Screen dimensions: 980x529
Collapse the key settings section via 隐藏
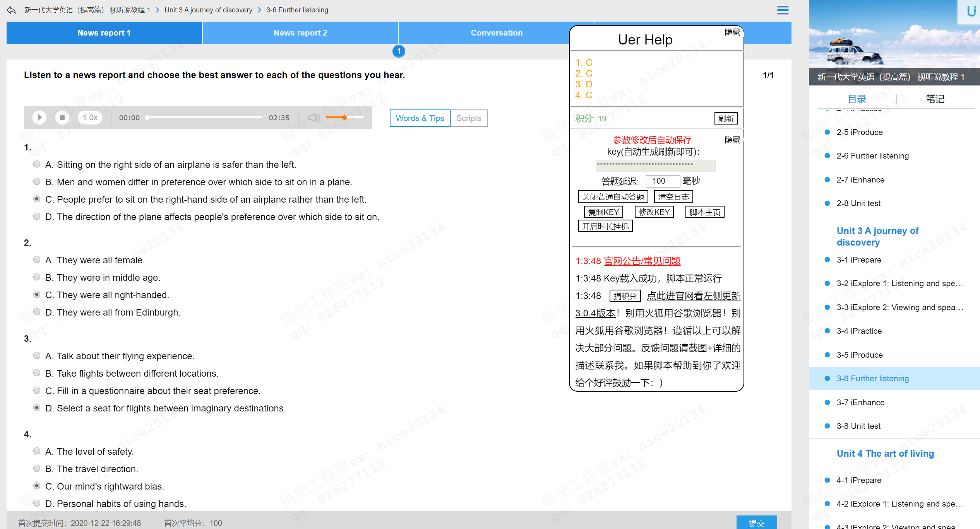(x=732, y=140)
